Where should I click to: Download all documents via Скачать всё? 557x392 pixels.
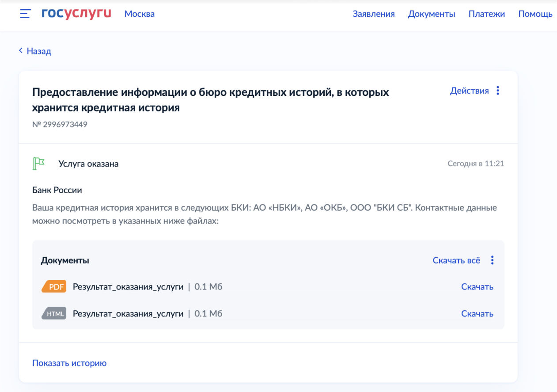(x=456, y=260)
